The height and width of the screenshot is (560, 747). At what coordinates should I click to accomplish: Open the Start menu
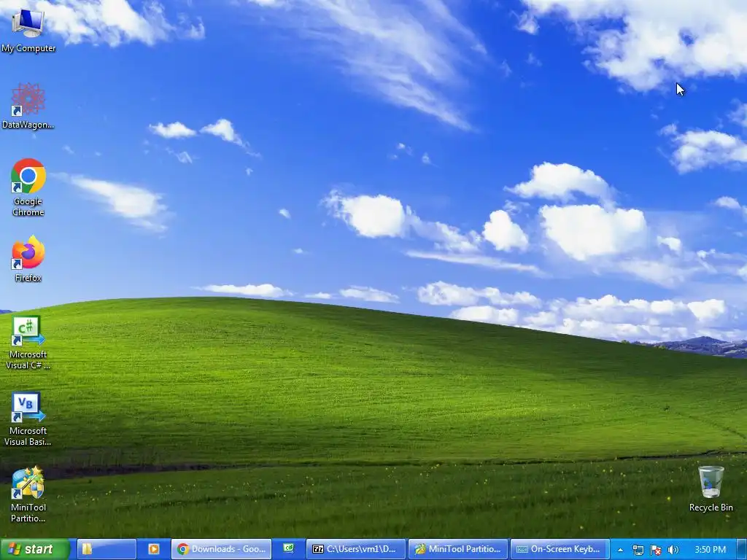[x=35, y=549]
